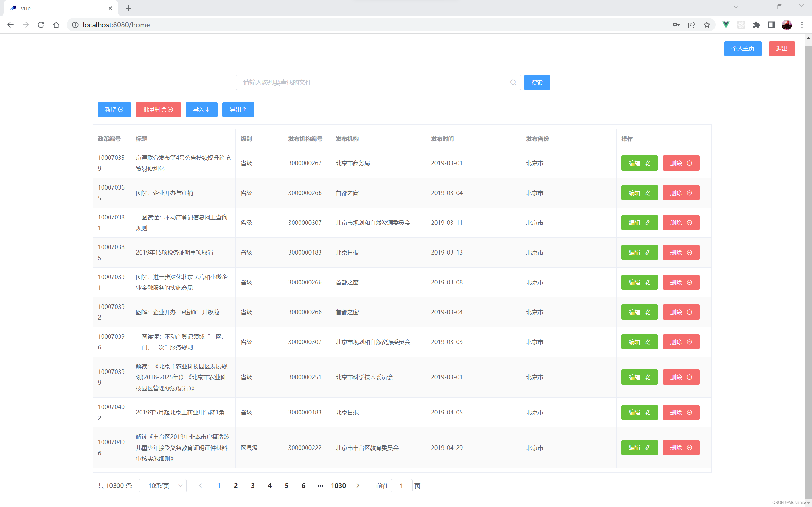Edit the row 北京市农业科技园区发展规划
Image resolution: width=812 pixels, height=507 pixels.
pyautogui.click(x=639, y=377)
